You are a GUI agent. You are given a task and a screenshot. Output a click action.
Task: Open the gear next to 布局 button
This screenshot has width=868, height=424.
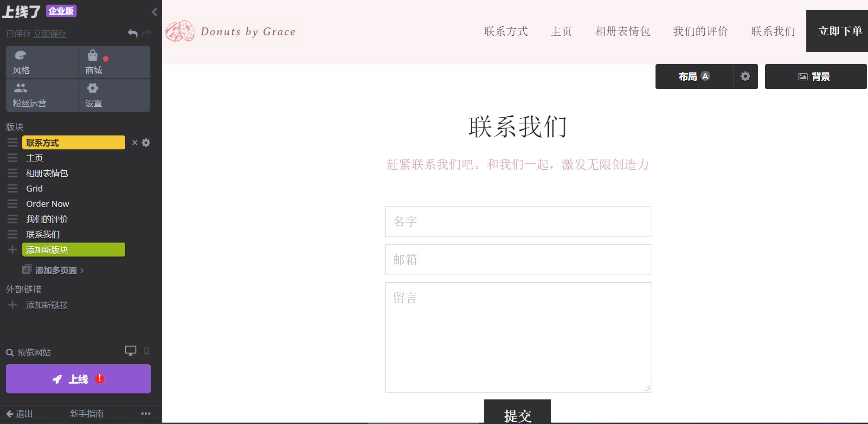point(745,77)
